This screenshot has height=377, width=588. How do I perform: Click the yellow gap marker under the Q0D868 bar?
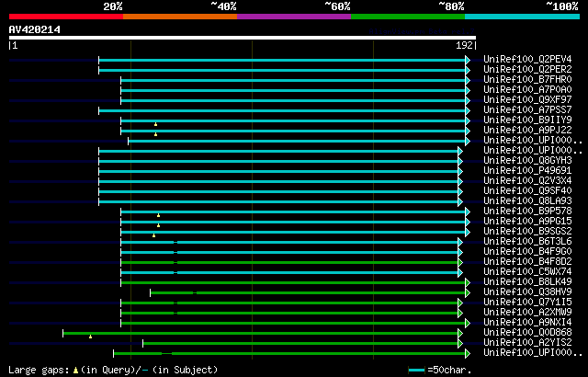click(90, 337)
